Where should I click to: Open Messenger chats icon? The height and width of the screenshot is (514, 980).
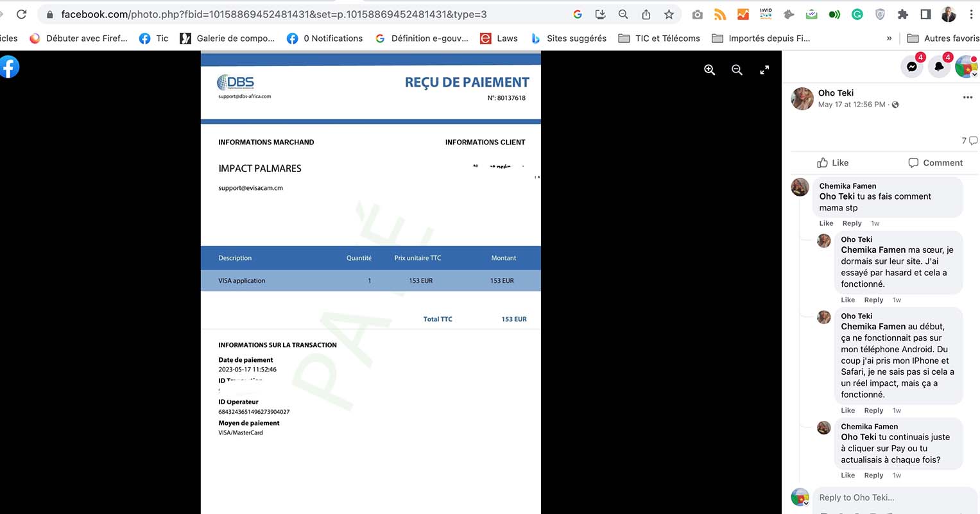[x=911, y=67]
